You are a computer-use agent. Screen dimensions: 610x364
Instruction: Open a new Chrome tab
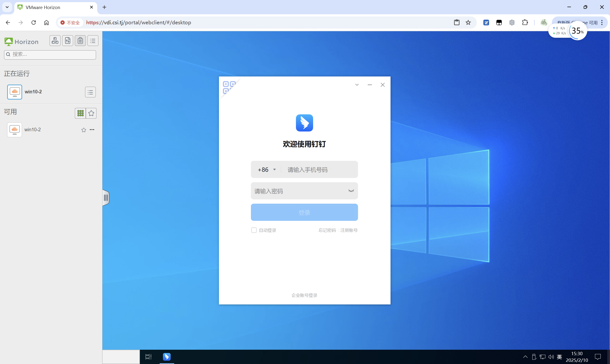click(104, 7)
